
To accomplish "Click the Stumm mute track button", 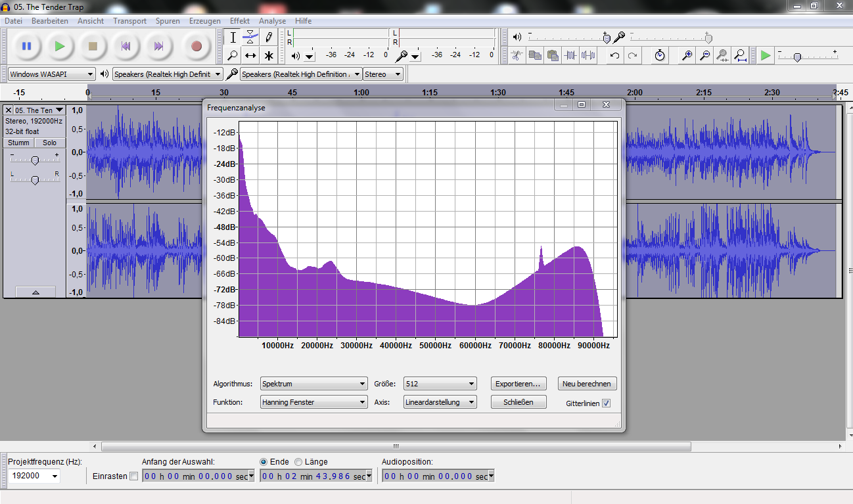I will 18,143.
